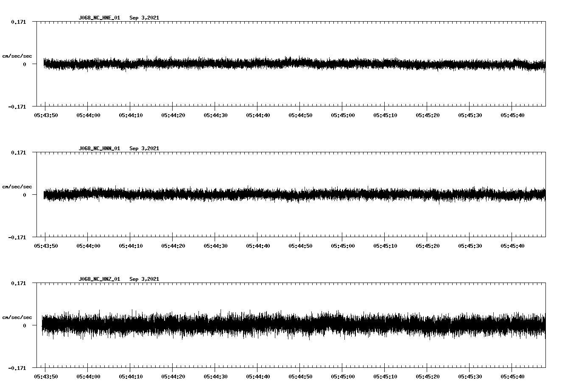
Task: Select the HNE panel's waveform trace
Action: [294, 64]
